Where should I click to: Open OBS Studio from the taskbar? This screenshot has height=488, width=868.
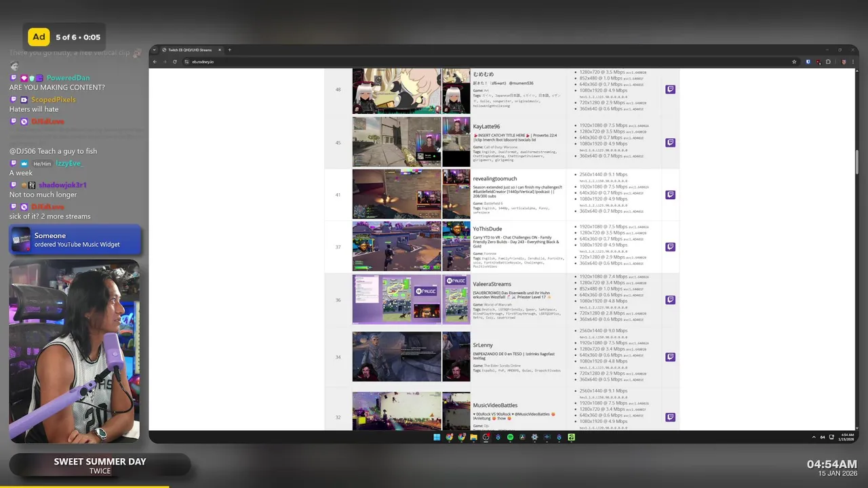tap(486, 437)
